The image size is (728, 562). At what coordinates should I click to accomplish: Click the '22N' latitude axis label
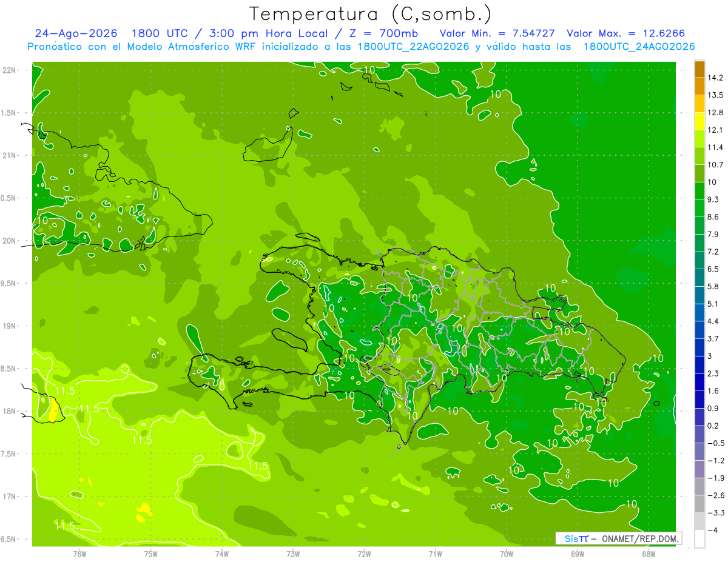click(x=9, y=70)
